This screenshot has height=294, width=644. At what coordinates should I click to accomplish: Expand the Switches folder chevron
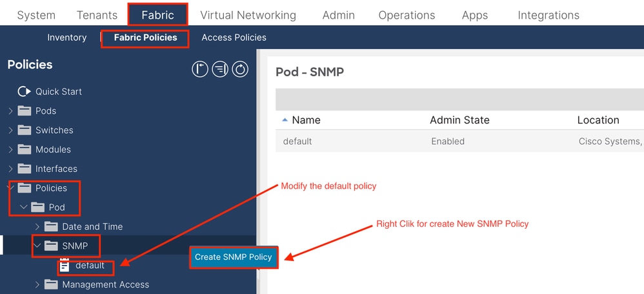tap(11, 130)
